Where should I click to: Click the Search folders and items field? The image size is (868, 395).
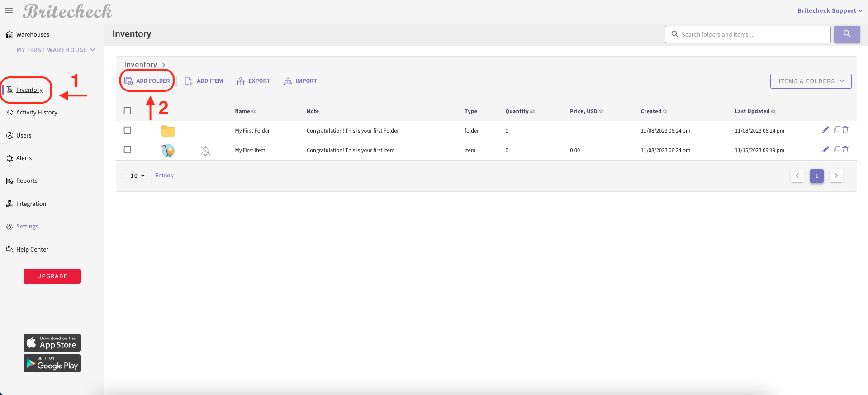[x=748, y=34]
